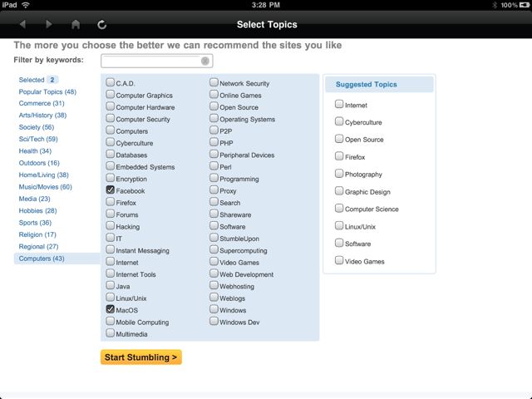Image resolution: width=532 pixels, height=399 pixels.
Task: Open the Sports (36) category link
Action: pyautogui.click(x=35, y=223)
